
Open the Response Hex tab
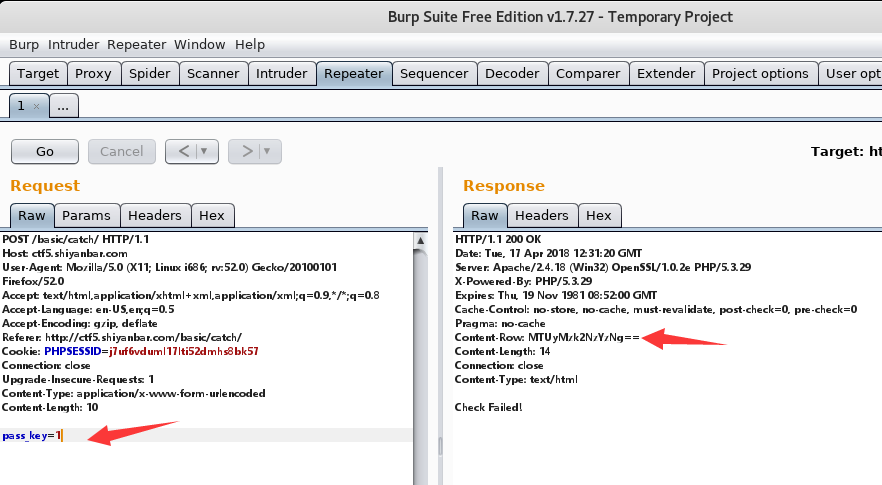click(x=599, y=215)
